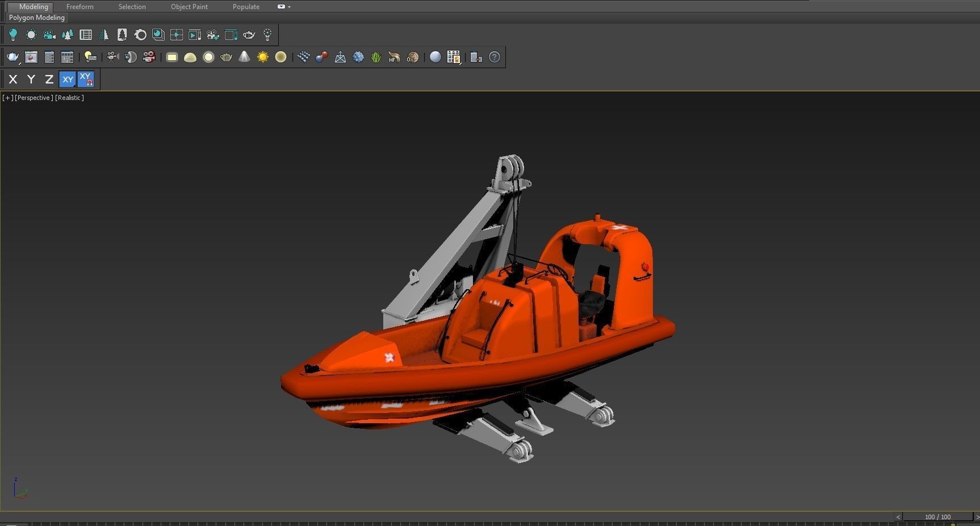Restrict transform to Y axis

click(31, 80)
